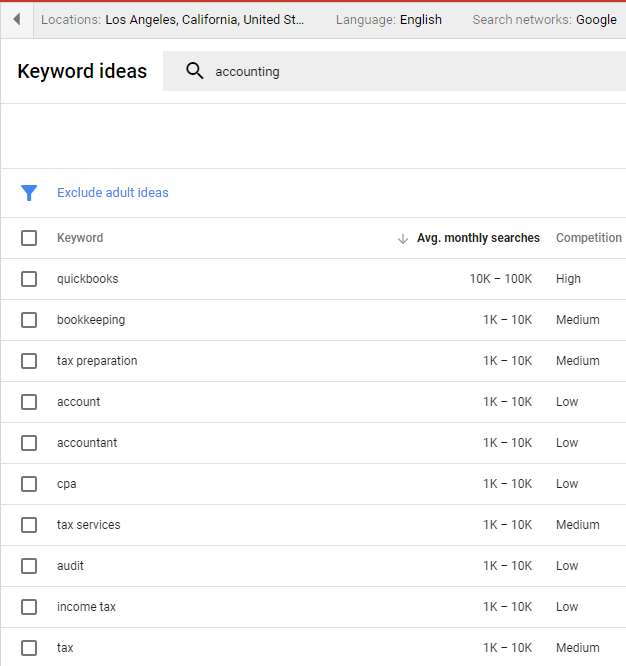Click the magnifier search icon

click(195, 71)
